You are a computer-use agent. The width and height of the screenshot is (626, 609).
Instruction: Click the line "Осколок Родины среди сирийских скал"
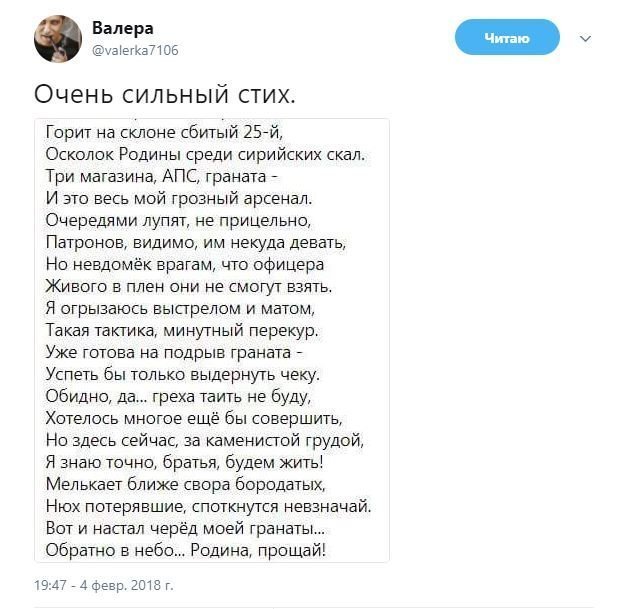(x=206, y=154)
